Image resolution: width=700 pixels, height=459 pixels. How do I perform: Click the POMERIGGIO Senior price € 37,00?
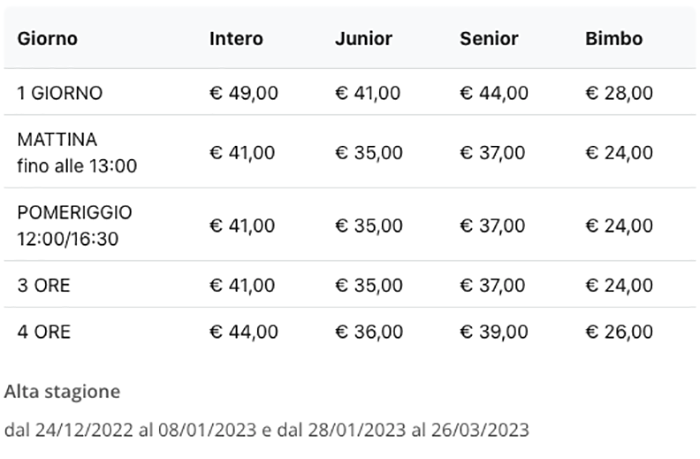[492, 226]
